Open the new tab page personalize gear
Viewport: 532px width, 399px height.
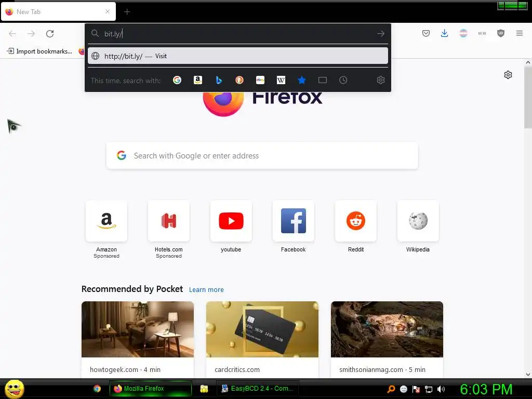pos(508,75)
